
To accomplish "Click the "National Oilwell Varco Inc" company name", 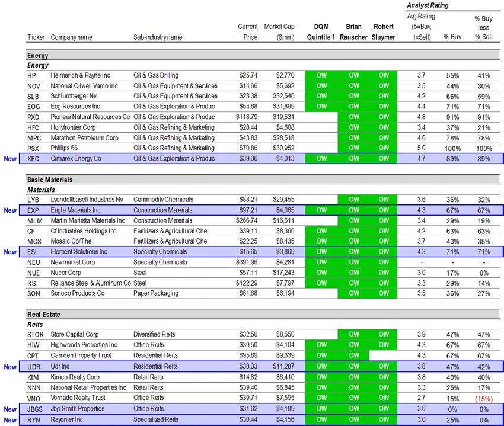I will [x=84, y=86].
